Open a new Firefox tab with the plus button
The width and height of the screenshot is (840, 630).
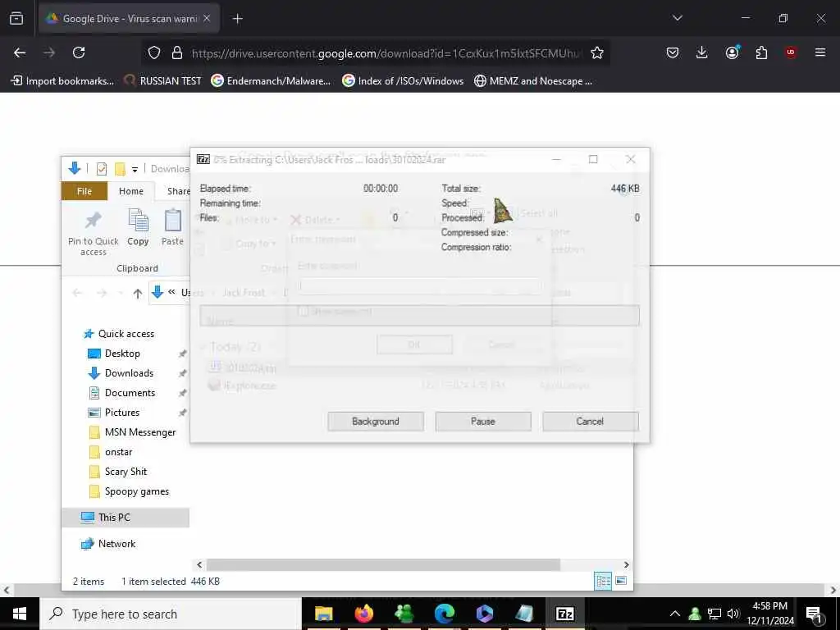click(x=237, y=19)
